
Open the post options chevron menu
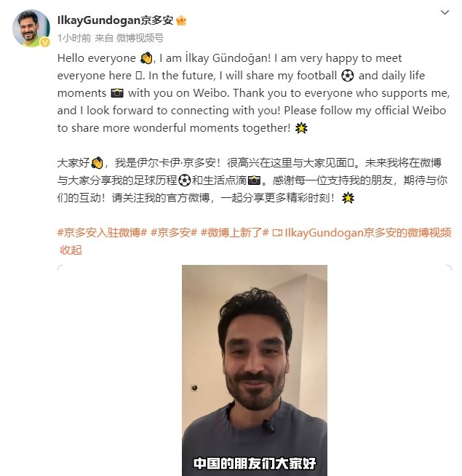point(445,12)
